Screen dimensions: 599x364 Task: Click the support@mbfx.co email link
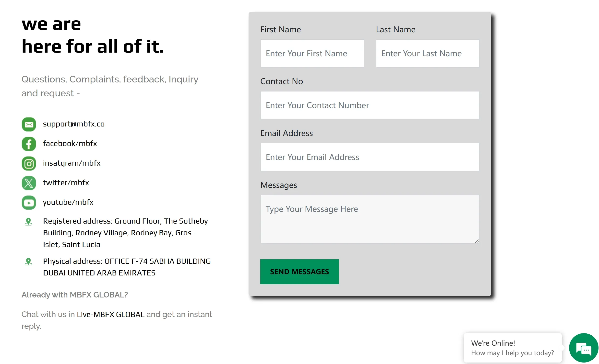74,124
